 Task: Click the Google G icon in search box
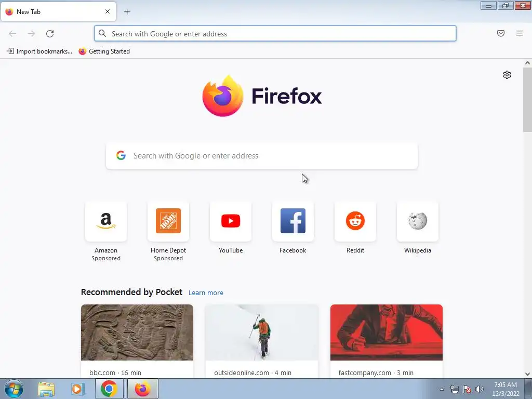tap(121, 155)
